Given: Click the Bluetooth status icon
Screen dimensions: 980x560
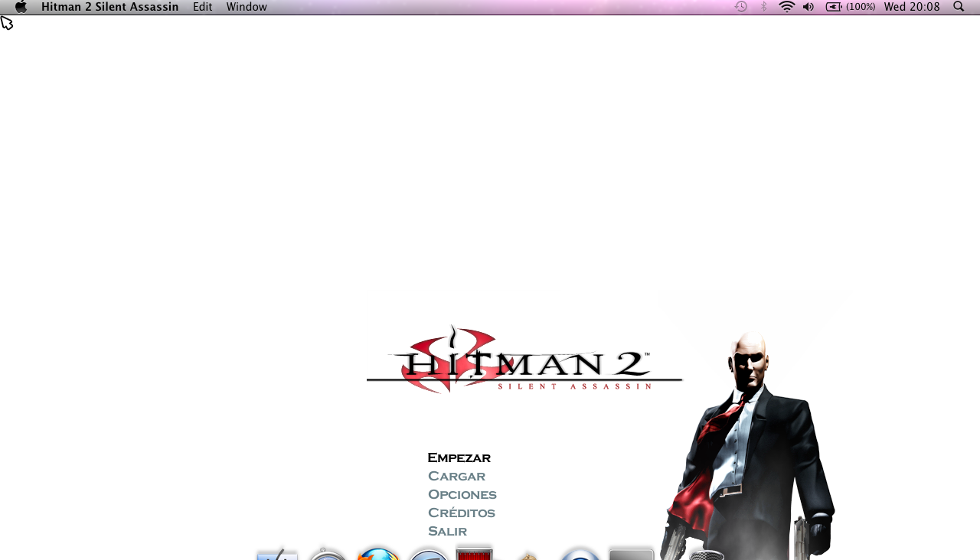Looking at the screenshot, I should pyautogui.click(x=763, y=7).
